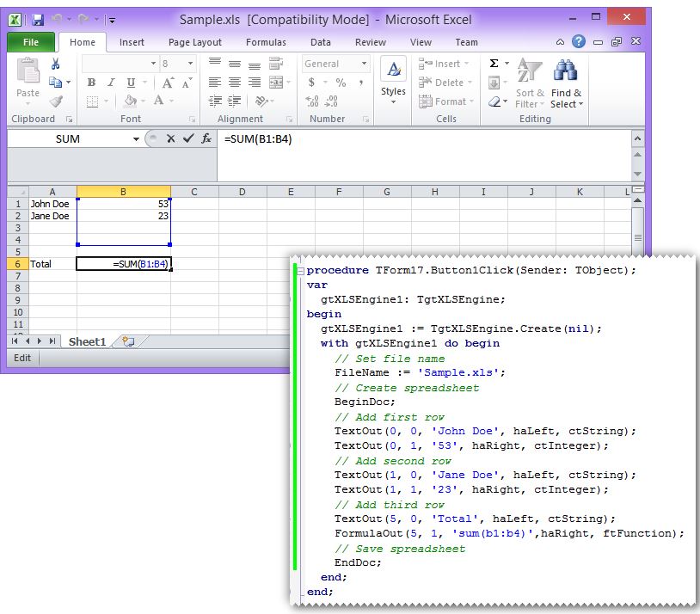Open the Name Box dropdown arrow
Screen dimensions: 700x614
(136, 139)
